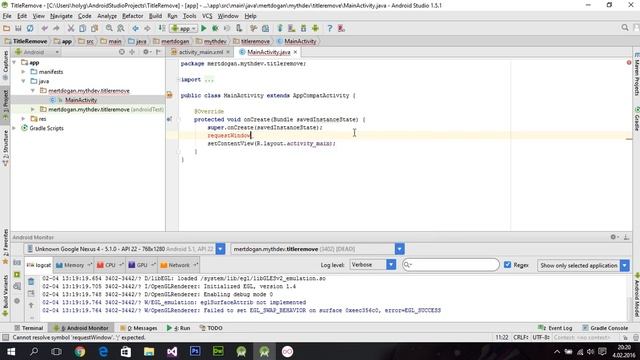The width and height of the screenshot is (640, 360).
Task: Open Show only selected application dropdown
Action: coord(584,265)
